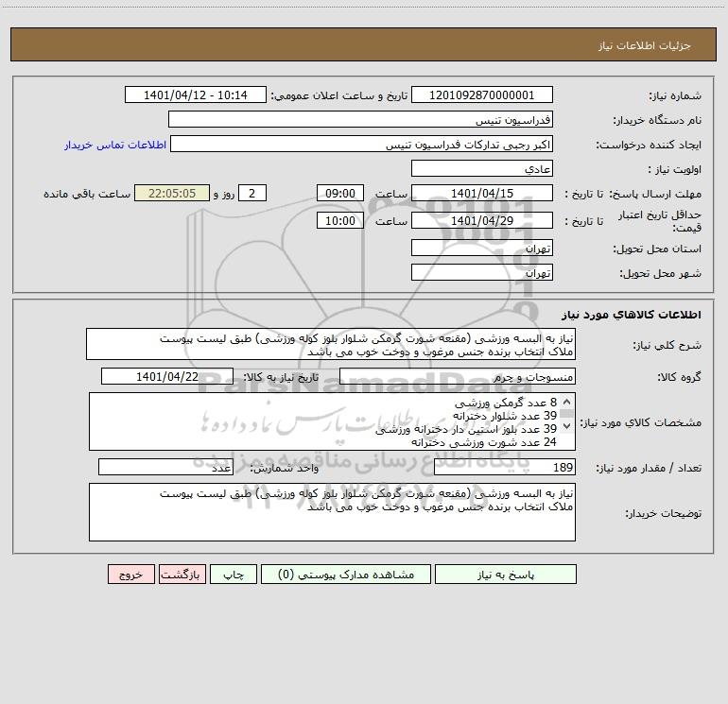The width and height of the screenshot is (728, 704).
Task: Click the ایجاد کننده درخواست label
Action: click(x=649, y=145)
